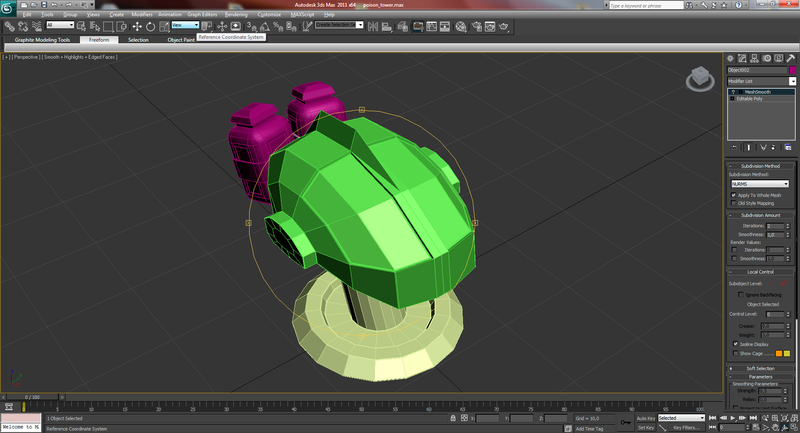
Task: Open the 3ds Max application menu button
Action: click(x=8, y=8)
